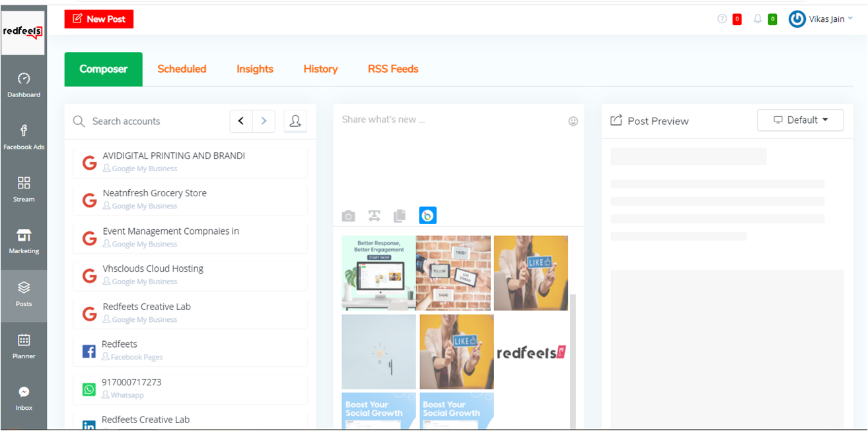The image size is (868, 431).
Task: Pick the Redfeets logo image thumbnail
Action: (531, 352)
